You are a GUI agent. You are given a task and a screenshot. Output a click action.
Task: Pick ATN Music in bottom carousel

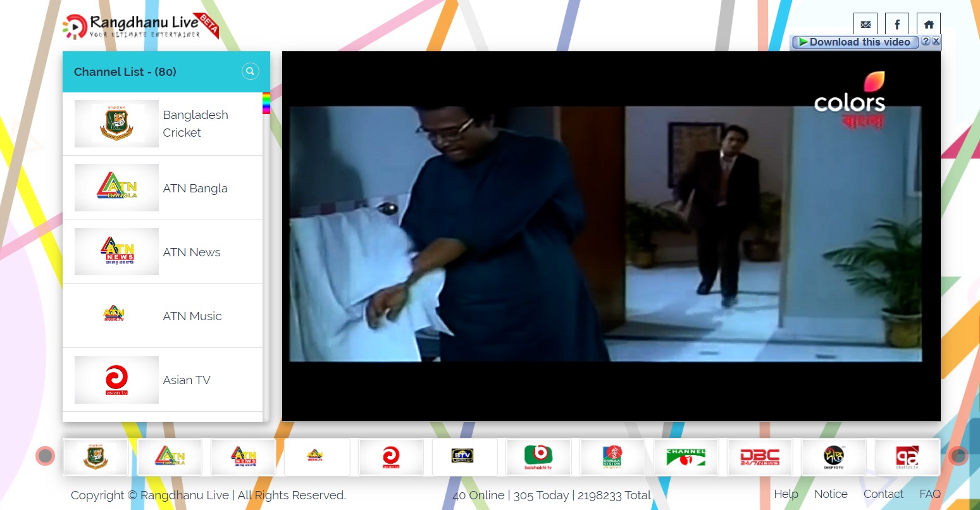pos(317,457)
